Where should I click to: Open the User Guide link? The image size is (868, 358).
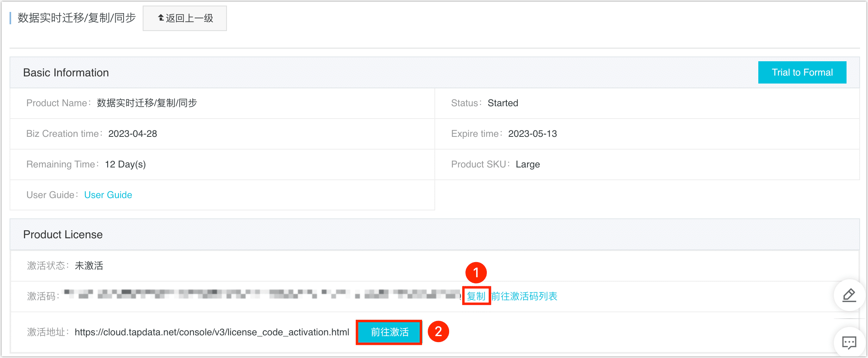[108, 195]
